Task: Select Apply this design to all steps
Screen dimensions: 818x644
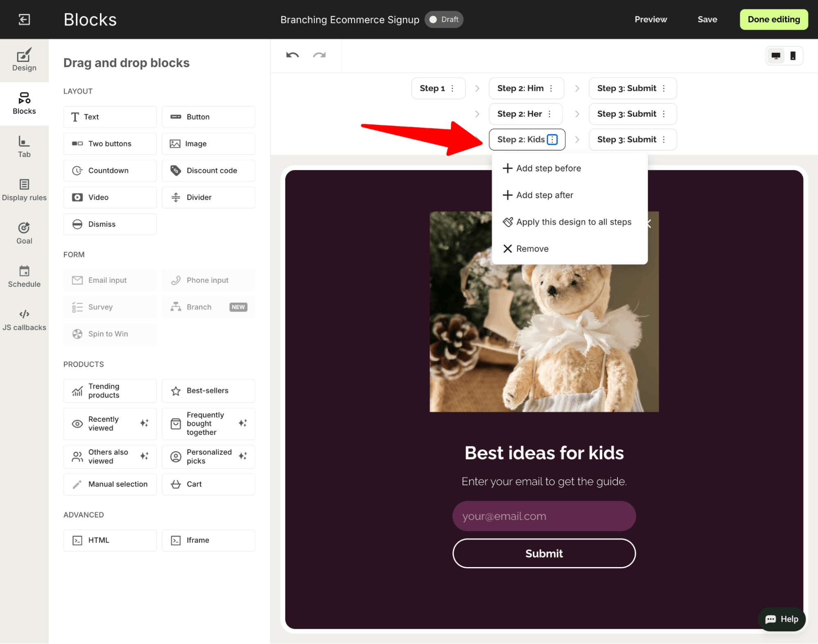Action: pyautogui.click(x=573, y=222)
